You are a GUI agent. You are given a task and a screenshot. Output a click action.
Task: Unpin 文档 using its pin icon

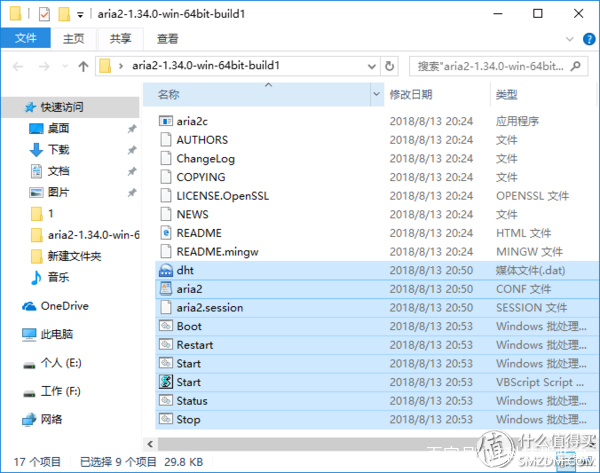pyautogui.click(x=132, y=171)
